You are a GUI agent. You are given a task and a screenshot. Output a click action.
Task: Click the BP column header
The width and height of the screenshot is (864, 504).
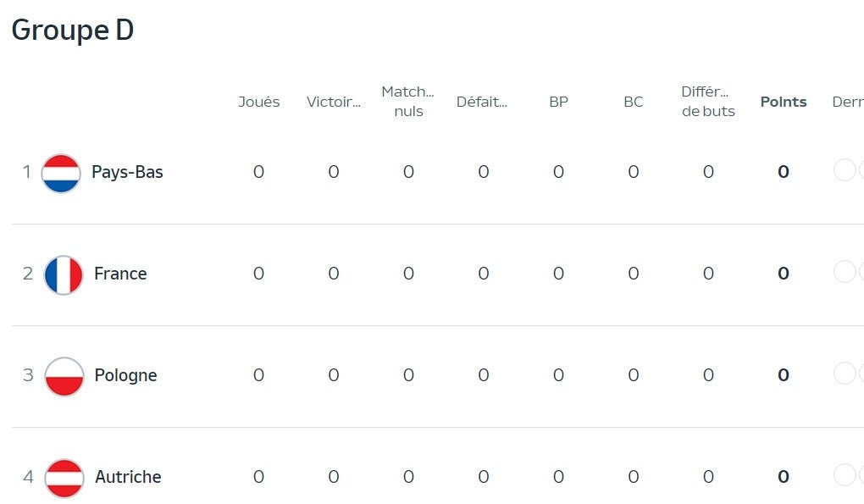coord(558,102)
